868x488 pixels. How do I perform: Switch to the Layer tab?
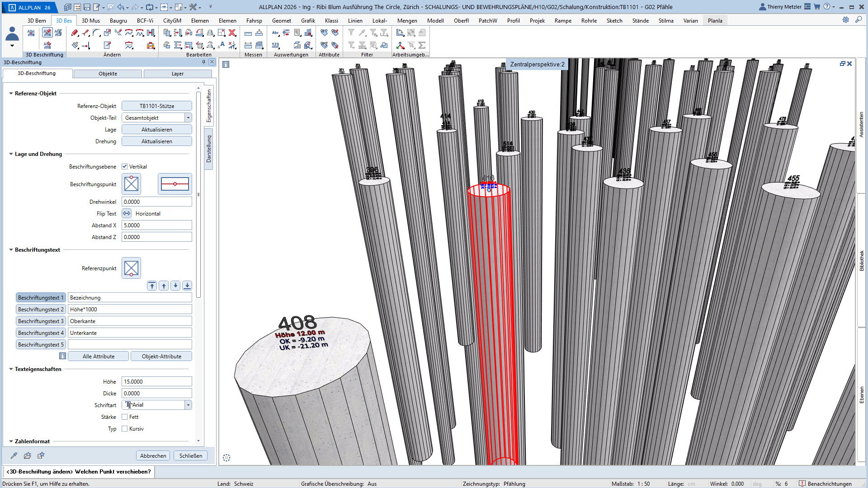click(x=178, y=74)
